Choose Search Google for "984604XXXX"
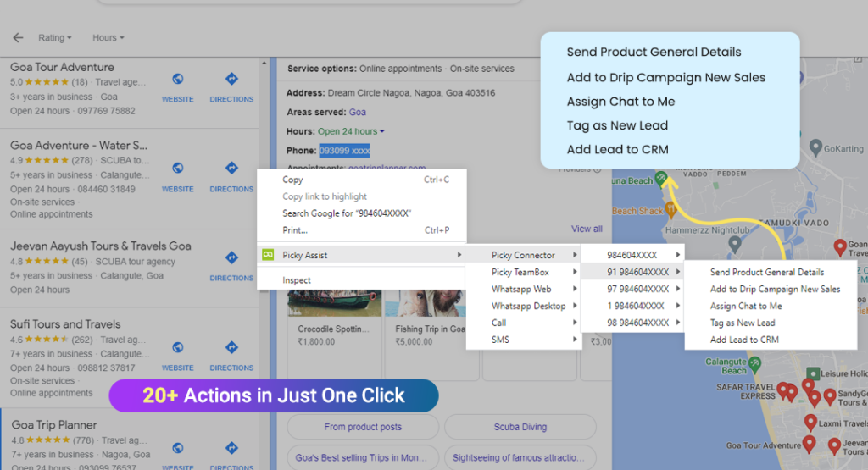This screenshot has height=470, width=868. point(361,213)
